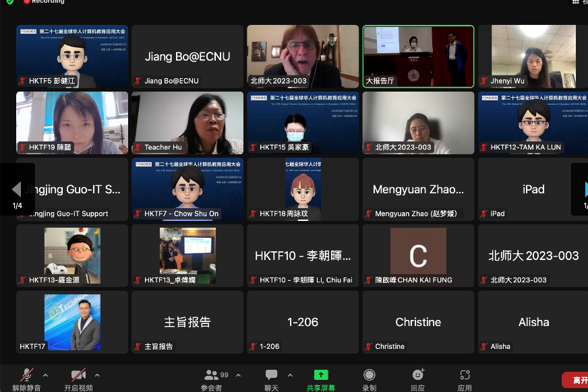
Task: Click the Teacher Hu name label
Action: coord(163,147)
